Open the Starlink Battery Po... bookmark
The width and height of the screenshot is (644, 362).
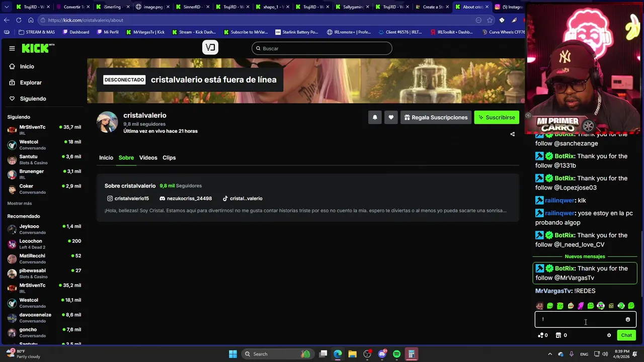[x=297, y=32]
